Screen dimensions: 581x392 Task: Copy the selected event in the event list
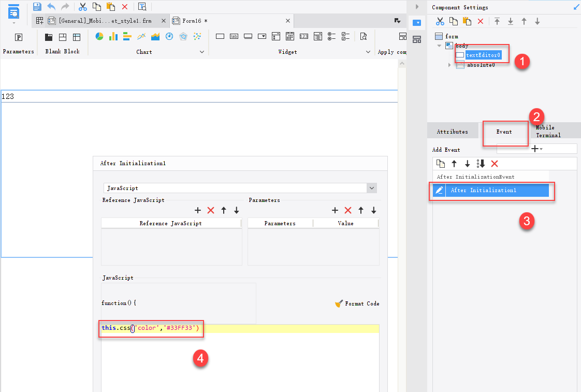click(x=441, y=164)
